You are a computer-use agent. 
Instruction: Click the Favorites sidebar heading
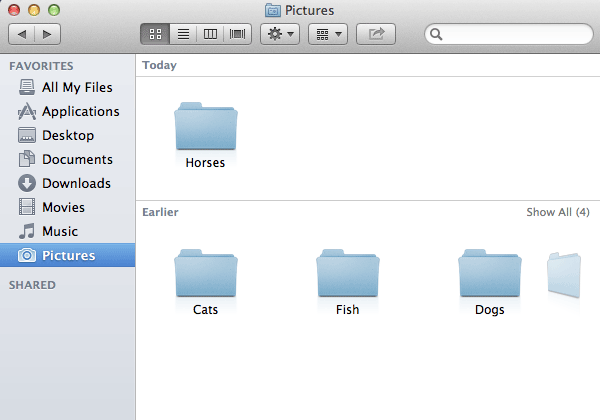[x=41, y=66]
